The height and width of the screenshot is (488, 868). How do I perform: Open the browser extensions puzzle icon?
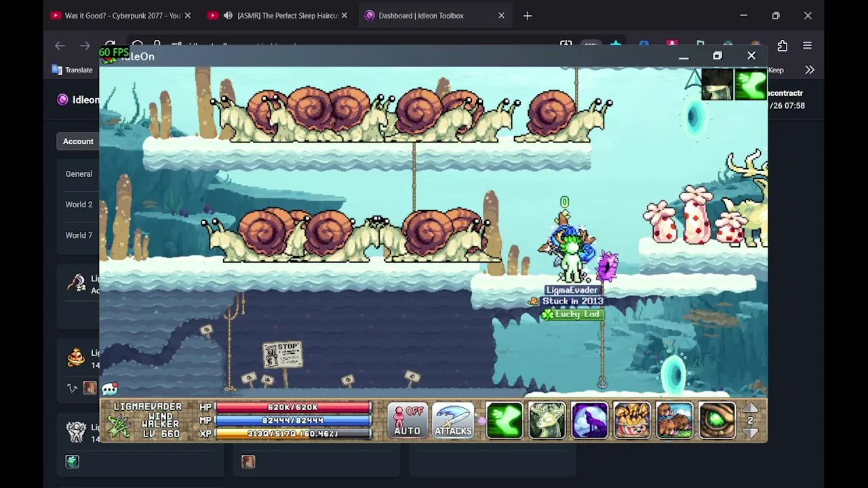tap(783, 46)
